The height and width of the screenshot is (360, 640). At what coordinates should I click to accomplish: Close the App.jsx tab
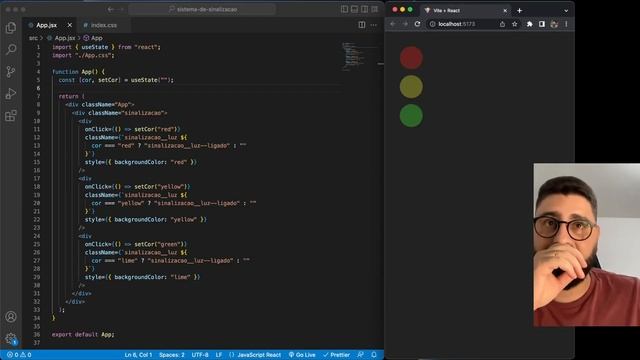coord(70,25)
